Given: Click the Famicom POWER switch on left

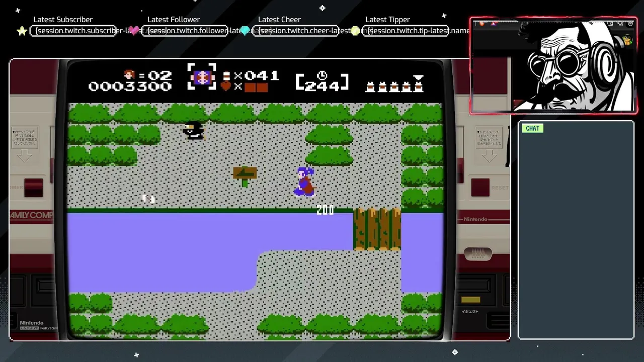Looking at the screenshot, I should pyautogui.click(x=34, y=188).
